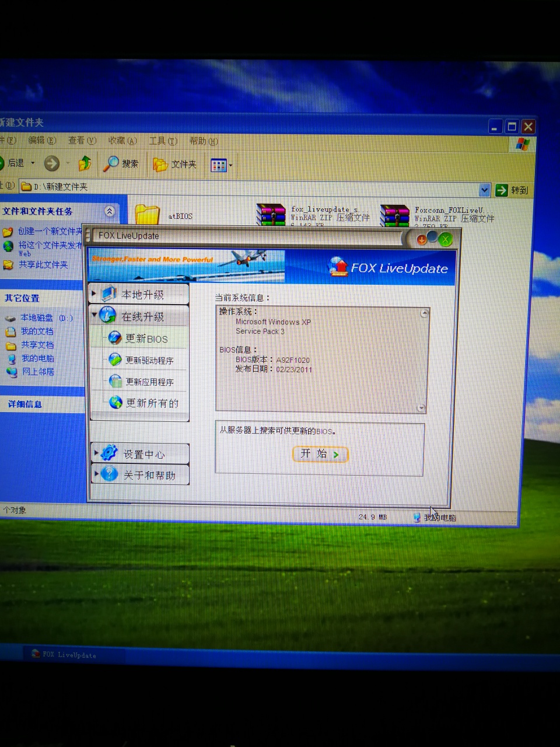Expand the 设置中心 section

(x=140, y=453)
